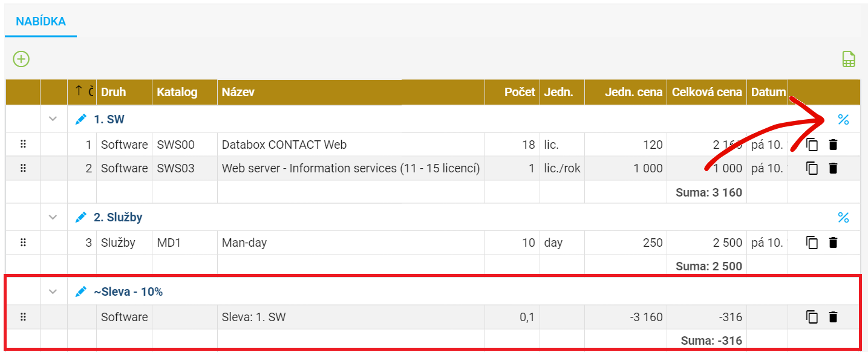Collapse the ~Sleva - 10% group
868x352 pixels.
[x=53, y=292]
